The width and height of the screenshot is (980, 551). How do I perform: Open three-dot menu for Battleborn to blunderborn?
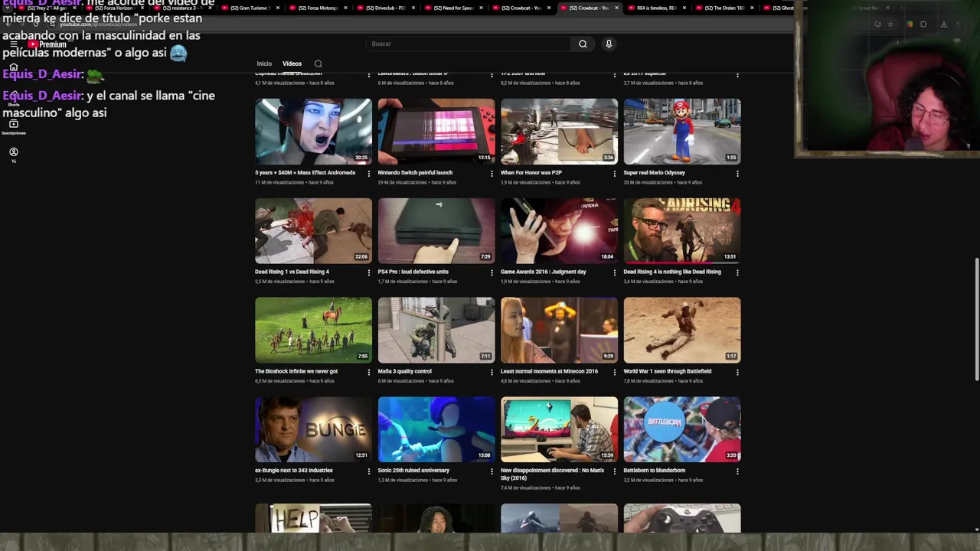point(737,471)
